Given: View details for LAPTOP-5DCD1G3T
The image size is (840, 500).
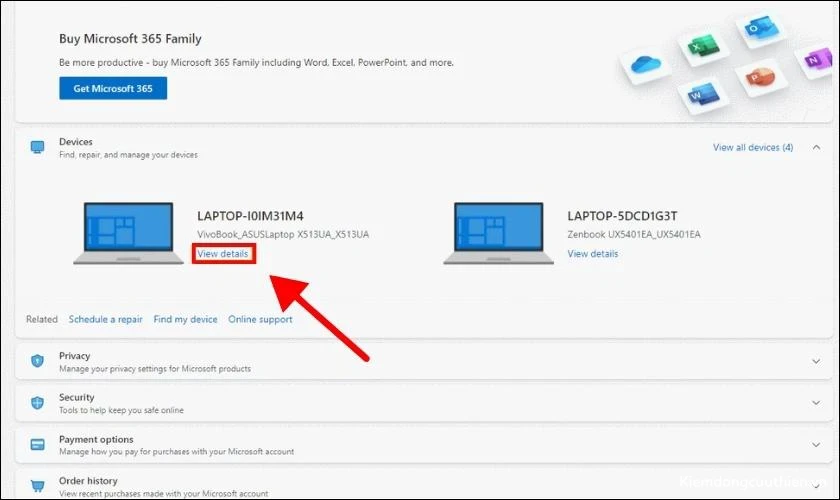Looking at the screenshot, I should (592, 253).
